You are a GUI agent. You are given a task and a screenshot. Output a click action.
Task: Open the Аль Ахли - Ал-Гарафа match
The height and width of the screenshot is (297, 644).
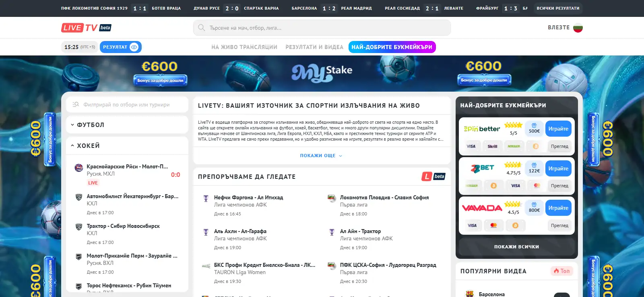pyautogui.click(x=240, y=231)
